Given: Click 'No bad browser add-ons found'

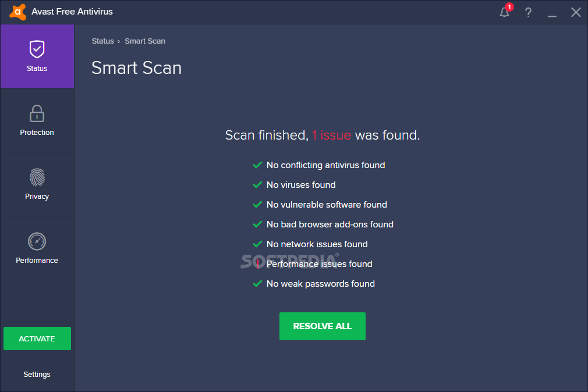Looking at the screenshot, I should 330,224.
